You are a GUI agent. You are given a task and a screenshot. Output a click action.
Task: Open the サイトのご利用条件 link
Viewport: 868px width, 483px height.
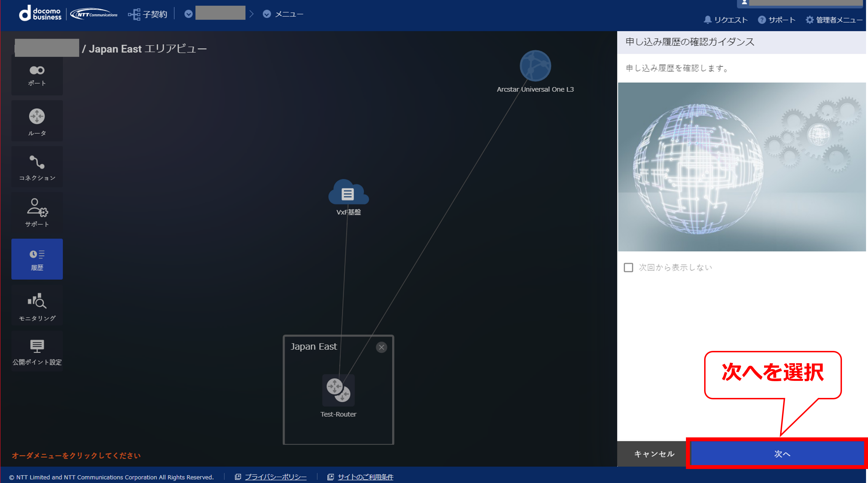coord(365,477)
